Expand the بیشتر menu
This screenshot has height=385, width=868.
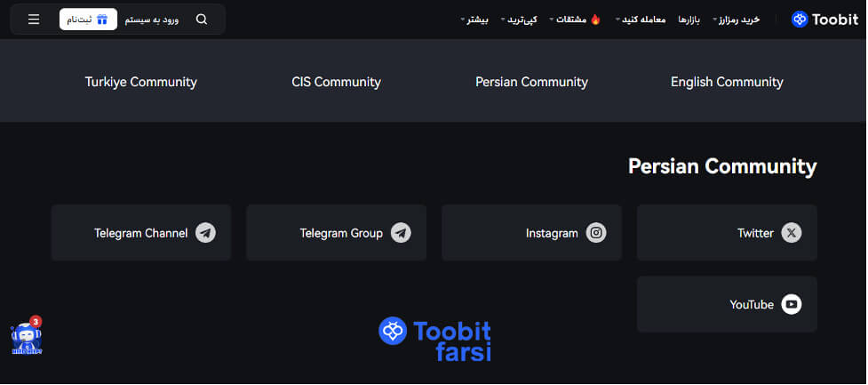(x=475, y=20)
